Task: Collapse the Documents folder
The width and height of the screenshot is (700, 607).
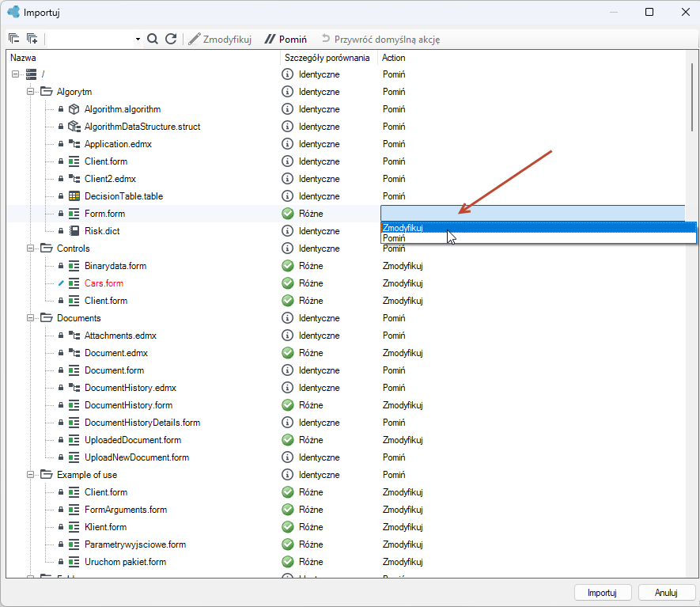Action: click(x=30, y=318)
